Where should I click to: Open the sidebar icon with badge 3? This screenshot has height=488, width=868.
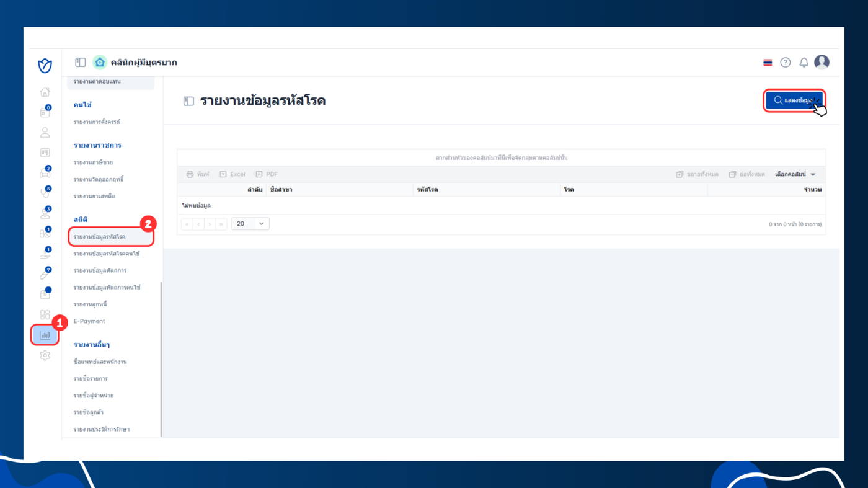pos(45,213)
